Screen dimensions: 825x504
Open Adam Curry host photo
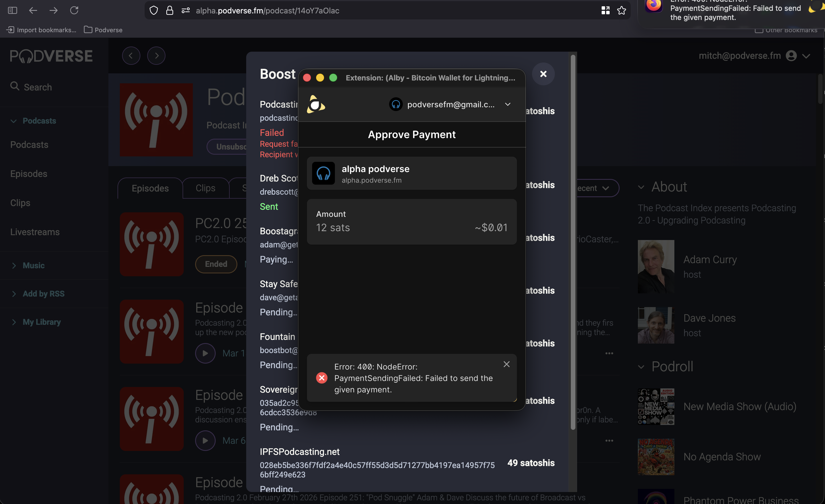point(656,266)
